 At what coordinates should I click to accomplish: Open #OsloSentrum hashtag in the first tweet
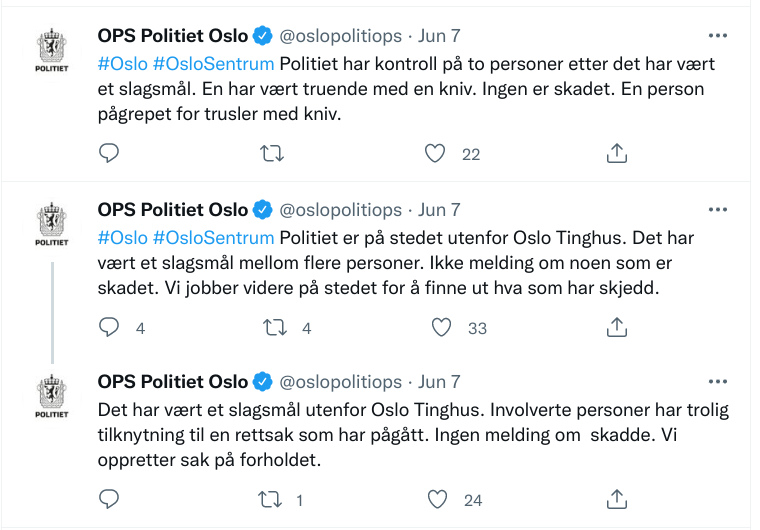point(214,64)
